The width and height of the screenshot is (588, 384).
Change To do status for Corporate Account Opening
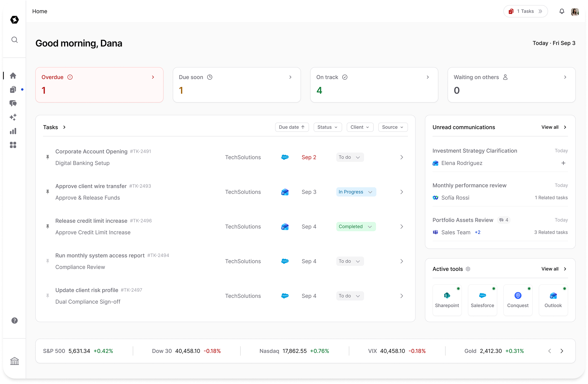pyautogui.click(x=350, y=157)
